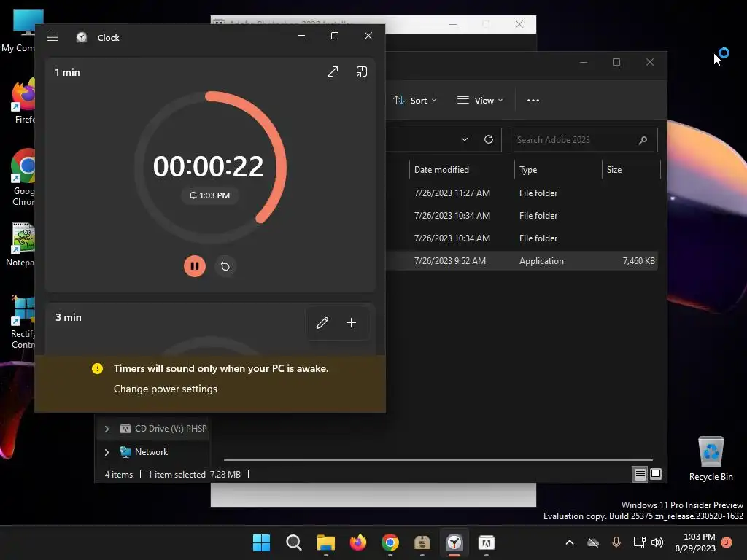Select the row dated 7/26/2023 11:27 AM
This screenshot has height=560, width=747.
point(522,192)
